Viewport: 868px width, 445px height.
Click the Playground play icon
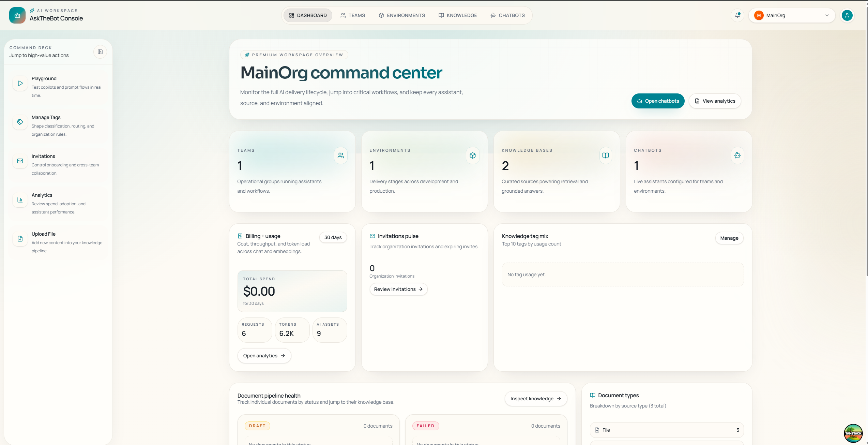click(20, 83)
